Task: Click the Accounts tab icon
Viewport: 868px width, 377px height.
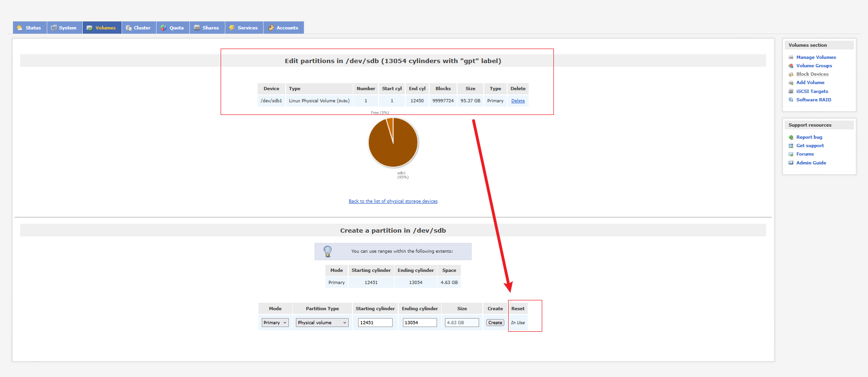Action: click(x=271, y=28)
